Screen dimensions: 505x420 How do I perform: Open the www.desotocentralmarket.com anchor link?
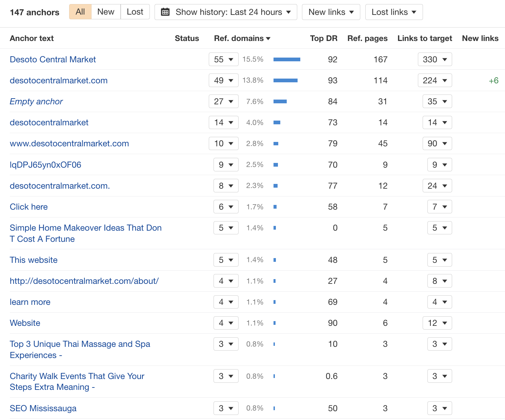coord(69,143)
